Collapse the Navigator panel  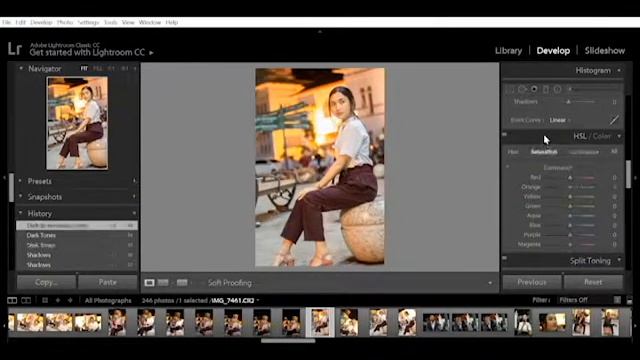(x=21, y=69)
